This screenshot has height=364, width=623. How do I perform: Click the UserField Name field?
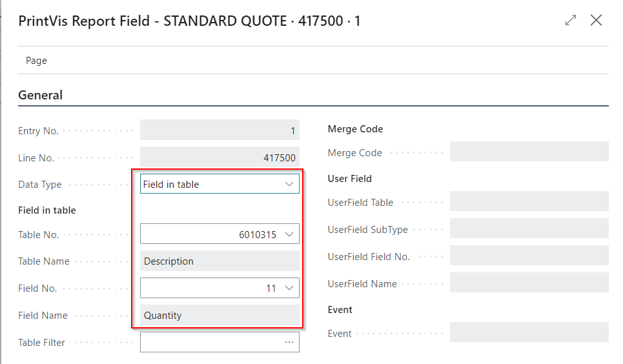(529, 283)
